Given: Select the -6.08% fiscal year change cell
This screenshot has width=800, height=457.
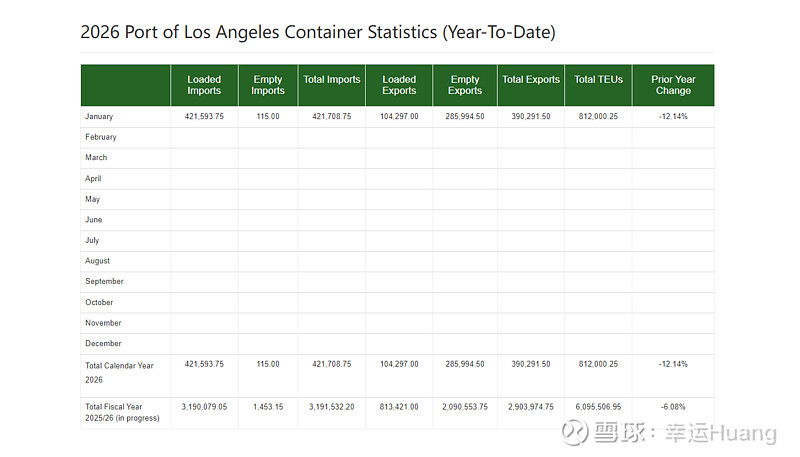Looking at the screenshot, I should [x=673, y=407].
